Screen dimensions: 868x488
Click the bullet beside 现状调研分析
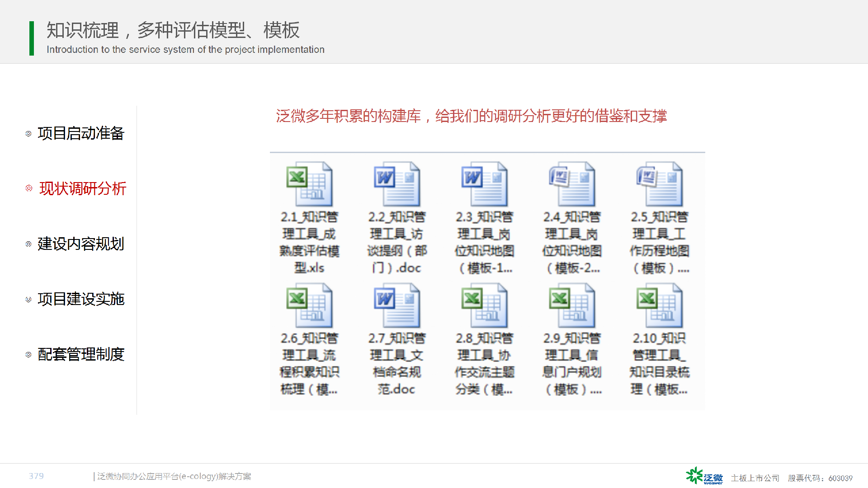point(29,188)
